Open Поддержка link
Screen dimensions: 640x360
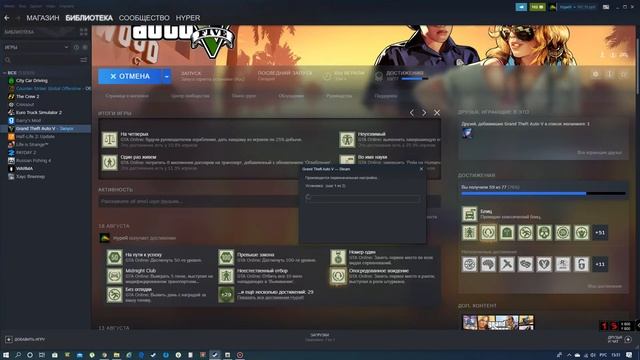tap(386, 96)
